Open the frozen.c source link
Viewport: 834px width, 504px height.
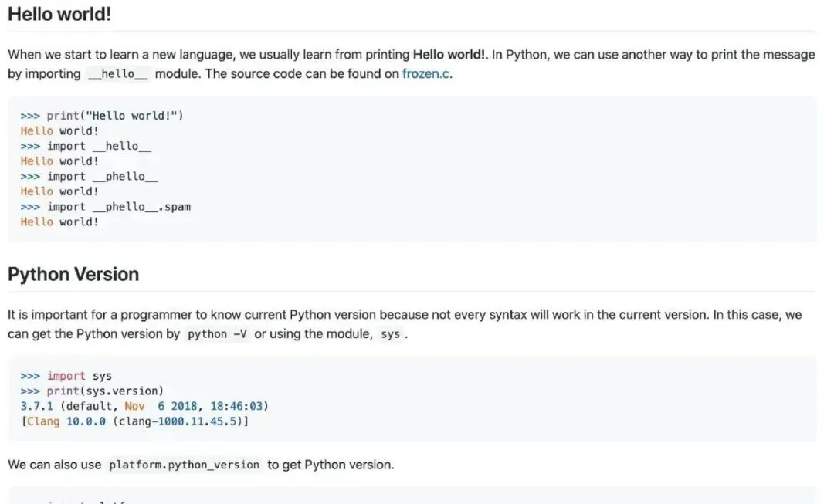click(x=426, y=73)
